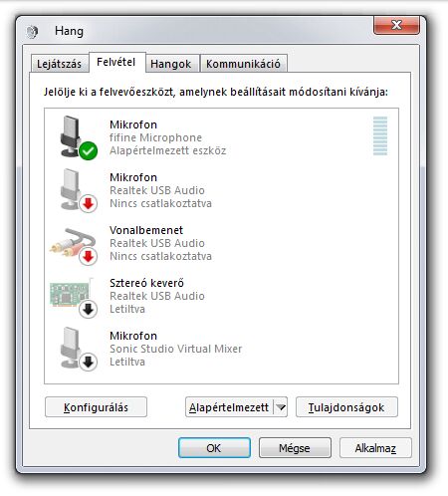Select the Felvétel tab
Image resolution: width=448 pixels, height=496 pixels.
pyautogui.click(x=116, y=62)
